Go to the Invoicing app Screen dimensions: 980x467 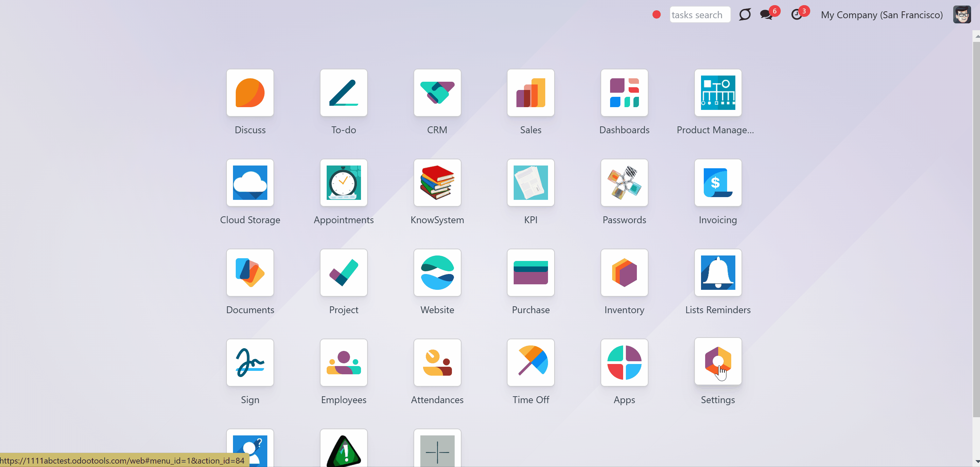(718, 183)
